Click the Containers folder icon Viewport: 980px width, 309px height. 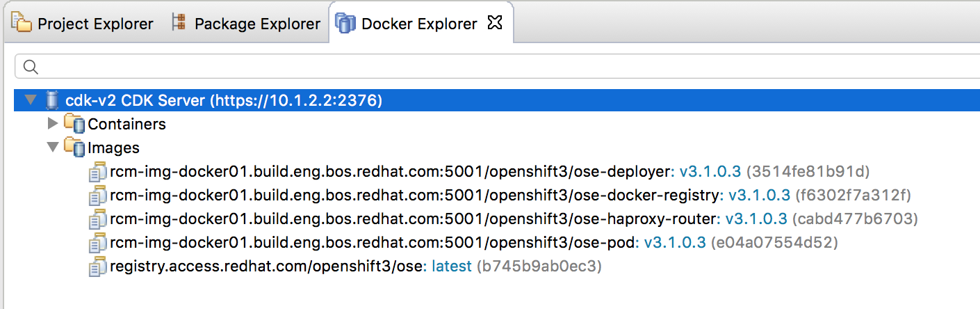coord(74,125)
